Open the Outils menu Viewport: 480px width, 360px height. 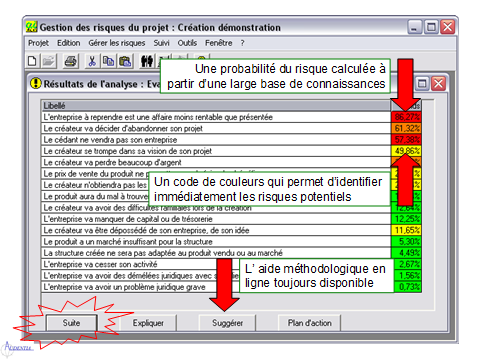point(187,43)
